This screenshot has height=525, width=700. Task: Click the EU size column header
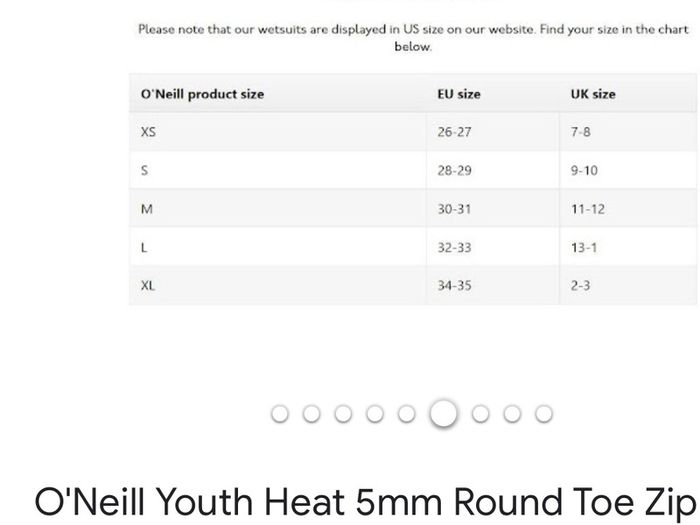point(459,94)
